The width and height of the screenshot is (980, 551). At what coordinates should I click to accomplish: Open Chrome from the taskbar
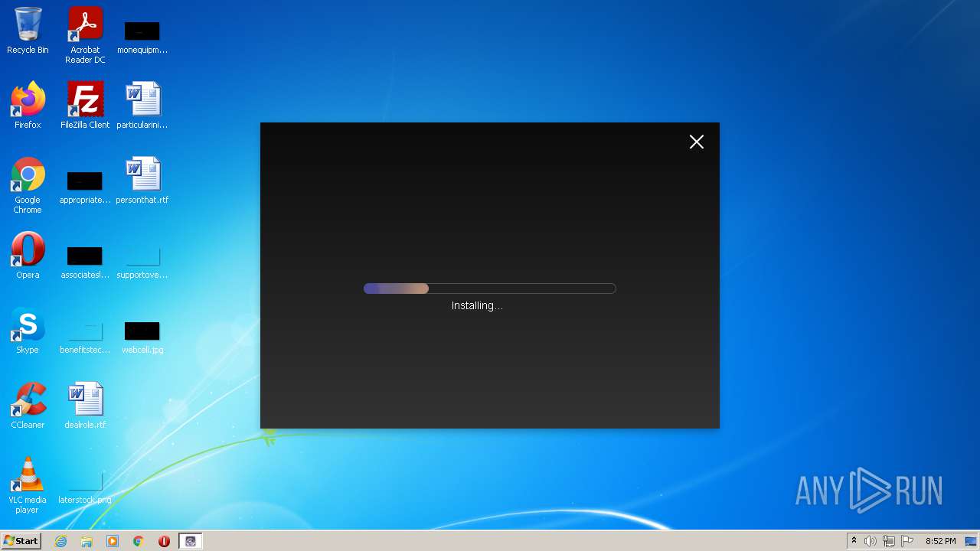coord(139,541)
